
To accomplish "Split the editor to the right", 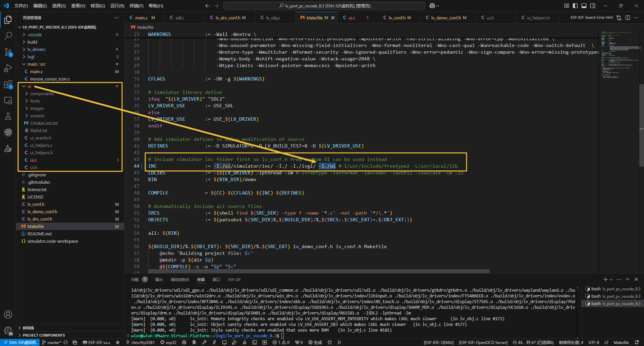I will [x=628, y=18].
